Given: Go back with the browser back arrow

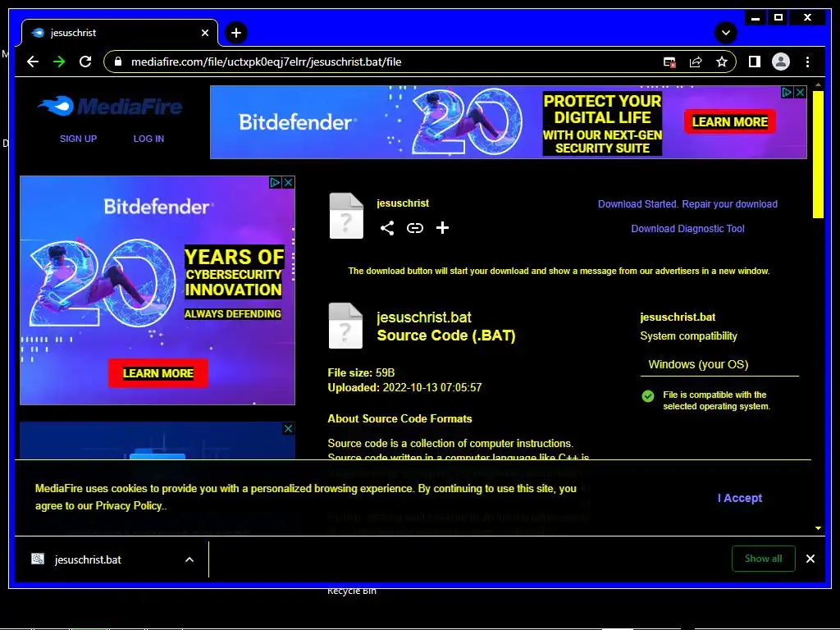Looking at the screenshot, I should [x=33, y=62].
